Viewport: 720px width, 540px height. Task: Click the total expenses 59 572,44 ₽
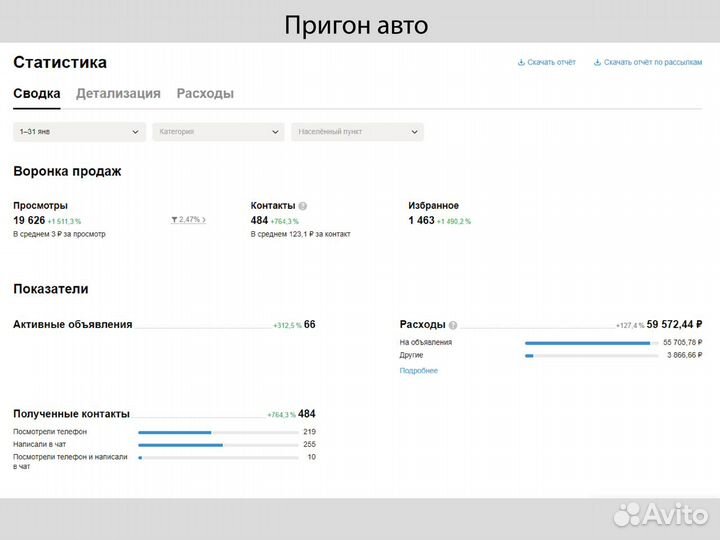tap(675, 325)
